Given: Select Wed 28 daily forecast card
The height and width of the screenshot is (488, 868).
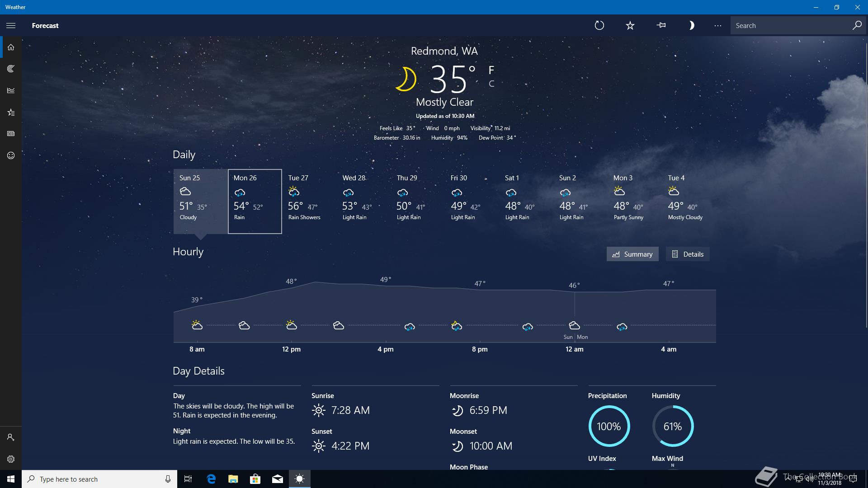Looking at the screenshot, I should tap(363, 202).
